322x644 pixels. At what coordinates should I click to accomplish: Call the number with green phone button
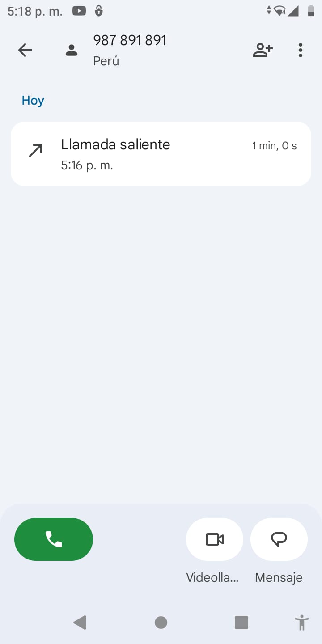tap(54, 539)
